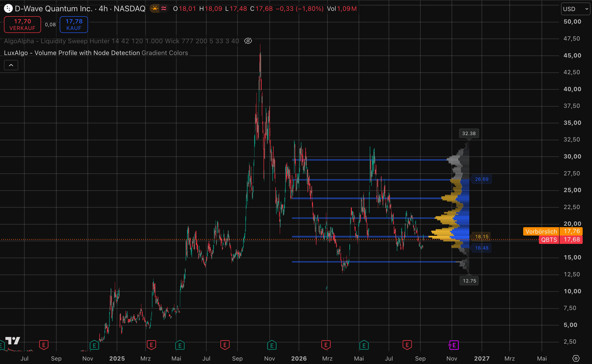Click the D-Wave Quantum symbol logo
The width and height of the screenshot is (592, 364).
tap(8, 9)
